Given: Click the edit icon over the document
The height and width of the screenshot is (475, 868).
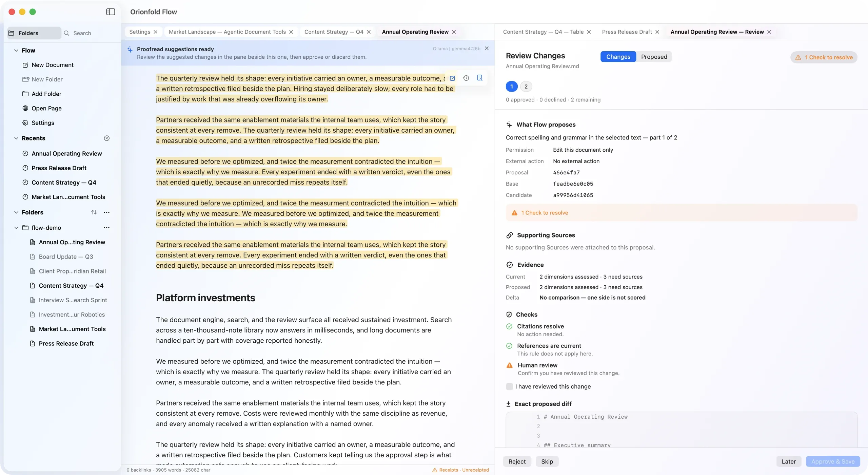Looking at the screenshot, I should click(452, 78).
